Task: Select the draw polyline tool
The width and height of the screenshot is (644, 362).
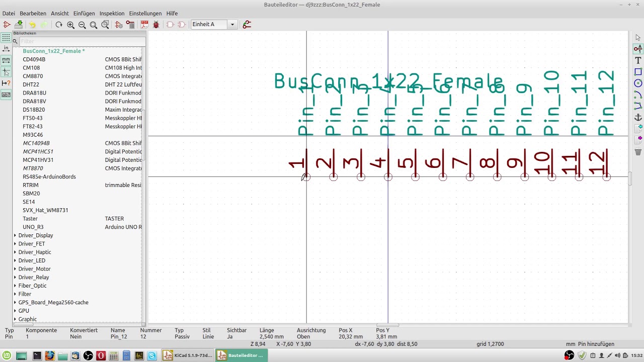Action: point(638,106)
